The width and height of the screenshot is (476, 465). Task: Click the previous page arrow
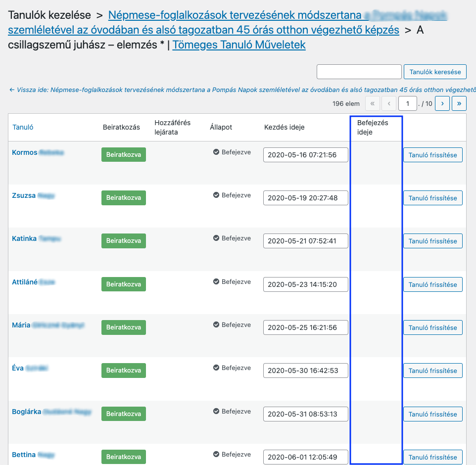tap(389, 103)
